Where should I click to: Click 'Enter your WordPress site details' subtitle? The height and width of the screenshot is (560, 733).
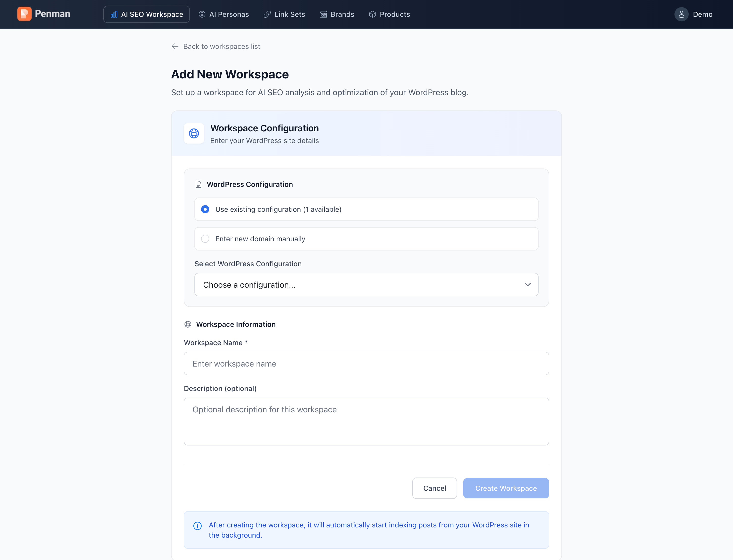pyautogui.click(x=265, y=141)
